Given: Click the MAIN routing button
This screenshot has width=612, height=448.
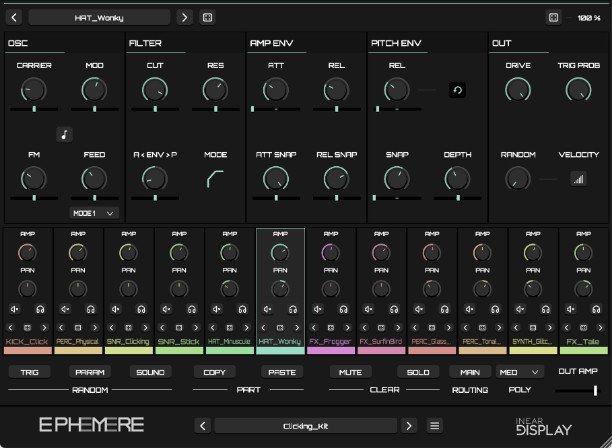Looking at the screenshot, I should point(470,372).
